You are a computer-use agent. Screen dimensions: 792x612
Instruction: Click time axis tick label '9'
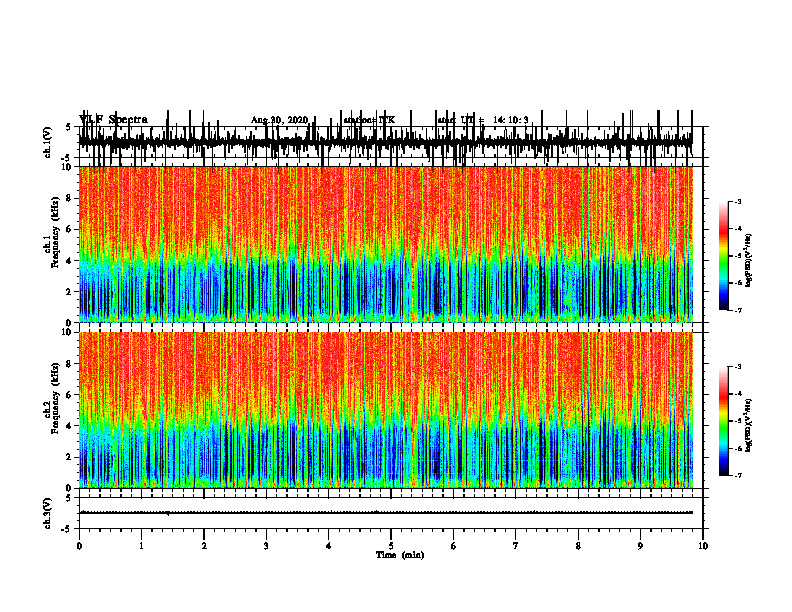(x=640, y=546)
